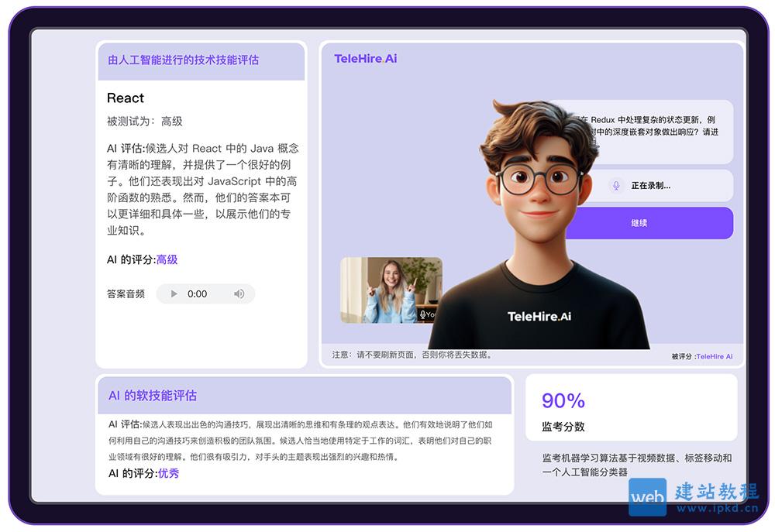This screenshot has height=532, width=775.
Task: Click the soft skills AI 评估 paragraph
Action: tap(301, 441)
